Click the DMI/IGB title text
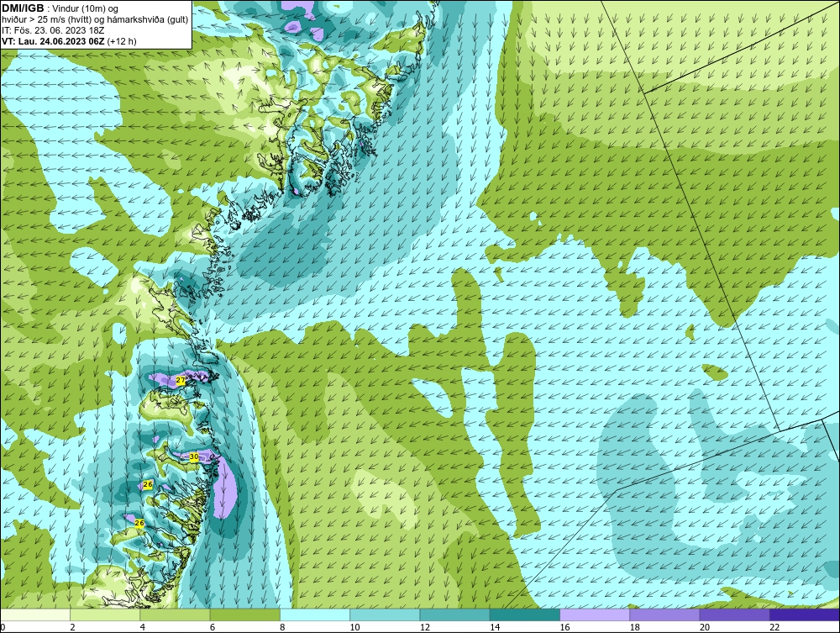 click(23, 8)
